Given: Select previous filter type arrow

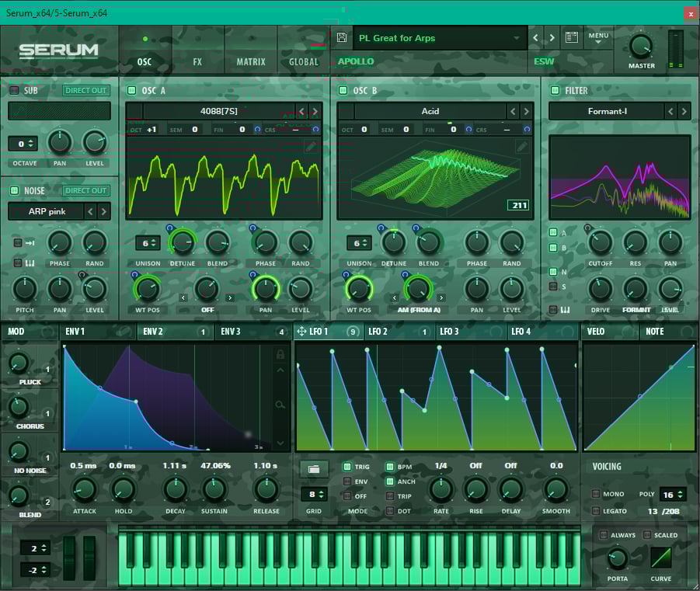Looking at the screenshot, I should 670,111.
